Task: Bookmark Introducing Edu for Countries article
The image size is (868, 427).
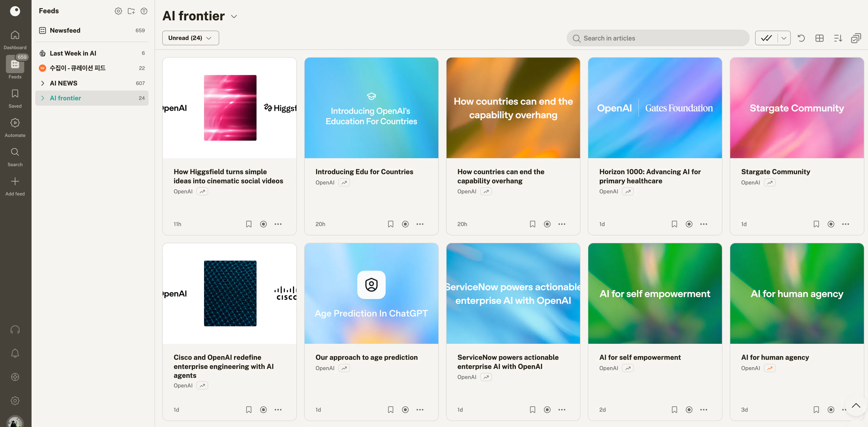Action: click(391, 224)
